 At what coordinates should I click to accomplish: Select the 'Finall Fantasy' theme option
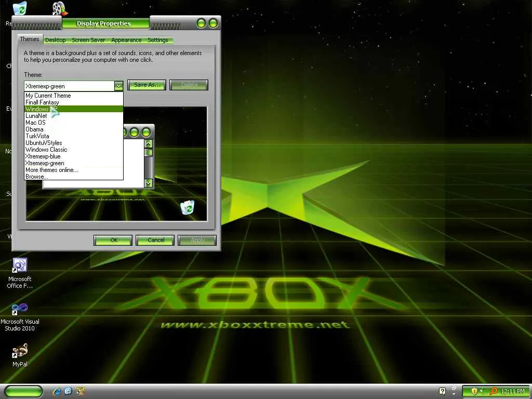74,102
